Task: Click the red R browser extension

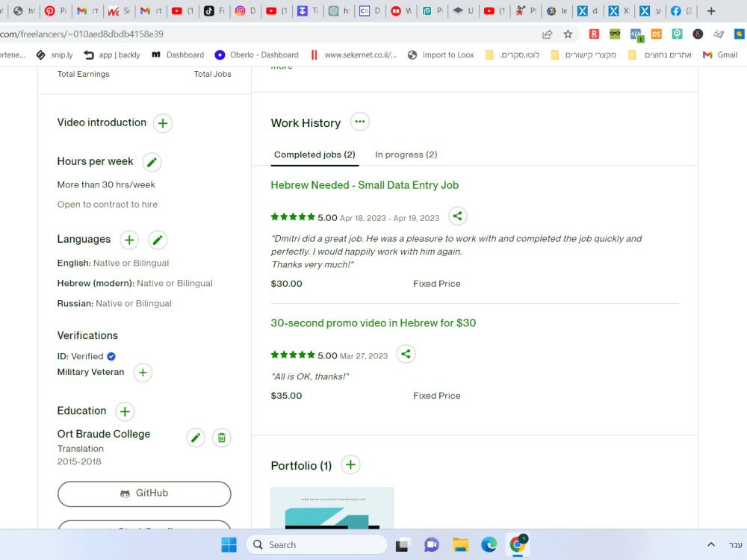Action: coord(594,34)
